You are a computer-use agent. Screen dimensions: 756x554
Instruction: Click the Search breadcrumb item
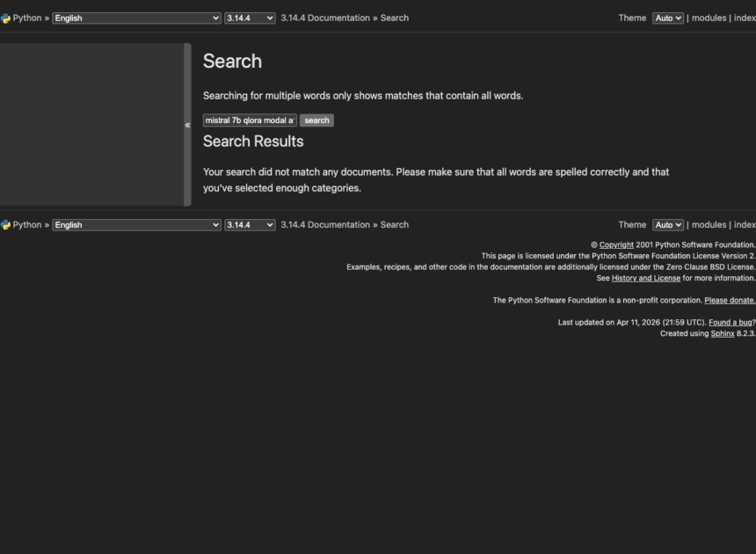tap(394, 17)
